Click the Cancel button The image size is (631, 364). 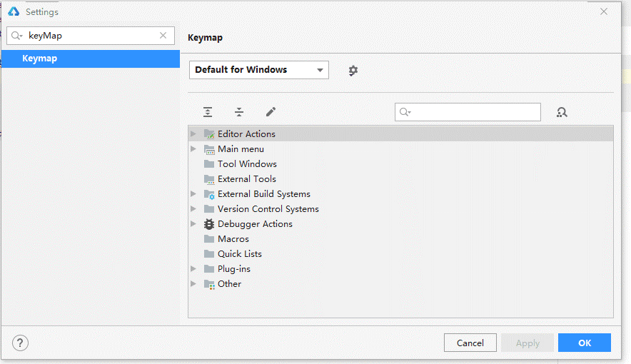(x=470, y=343)
